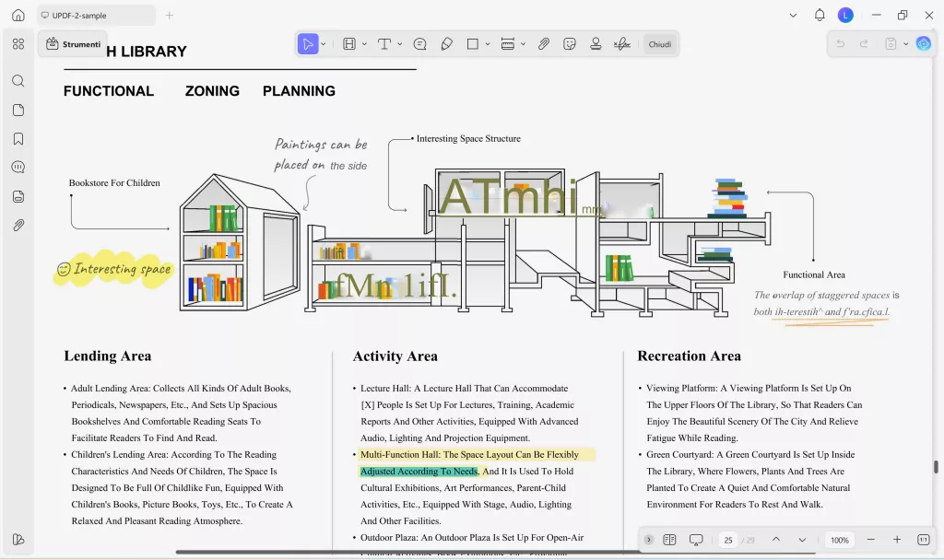Screen dimensions: 944x560
Task: Select the pencil drawing tool
Action: tap(447, 43)
